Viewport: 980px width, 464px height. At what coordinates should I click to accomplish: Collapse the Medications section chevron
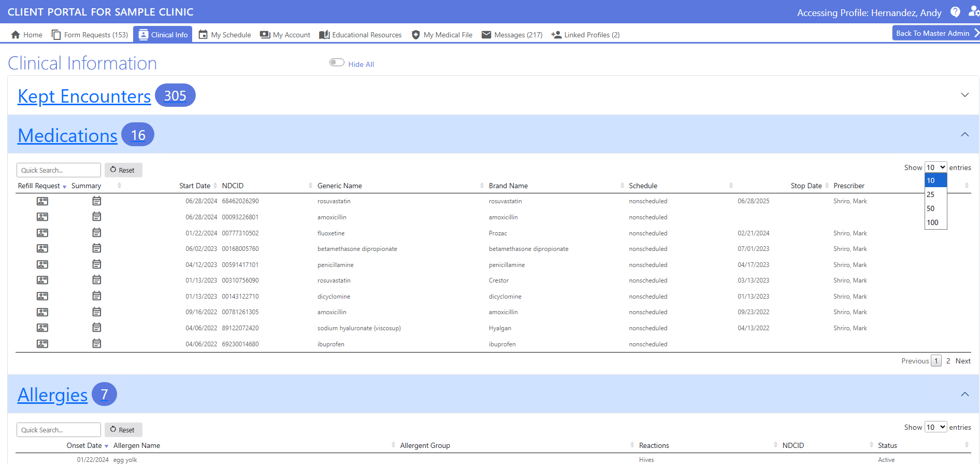point(965,134)
